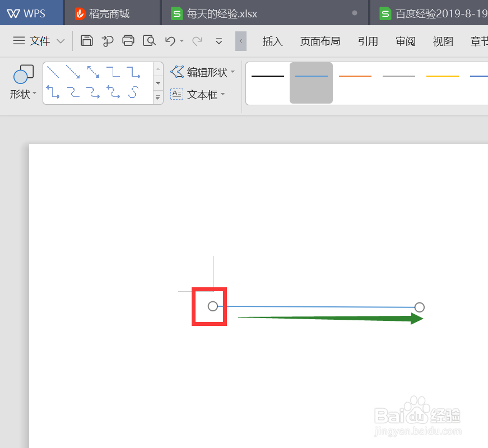Screen dimensions: 488x448
Task: Select the curved double-arrow connector shape
Action: coord(113,92)
